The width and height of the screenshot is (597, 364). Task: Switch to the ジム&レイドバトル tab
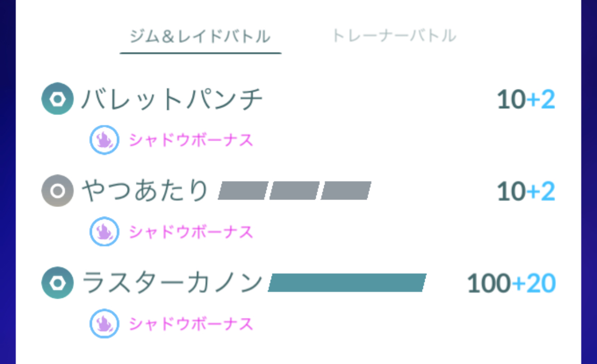pyautogui.click(x=200, y=37)
